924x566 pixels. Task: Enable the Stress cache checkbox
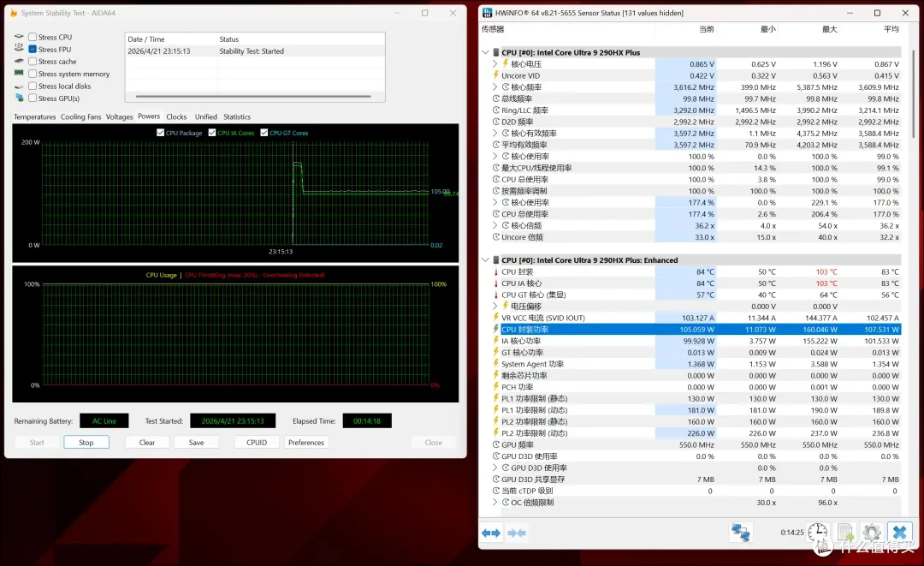33,62
